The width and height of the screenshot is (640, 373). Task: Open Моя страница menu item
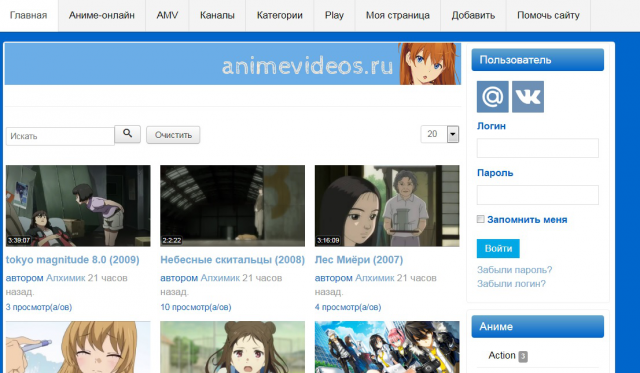tap(398, 16)
